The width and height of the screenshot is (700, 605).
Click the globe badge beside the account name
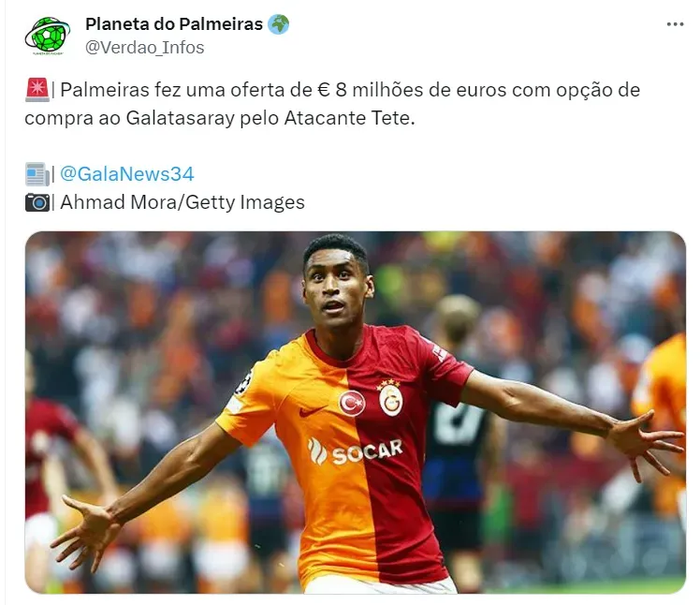[279, 24]
